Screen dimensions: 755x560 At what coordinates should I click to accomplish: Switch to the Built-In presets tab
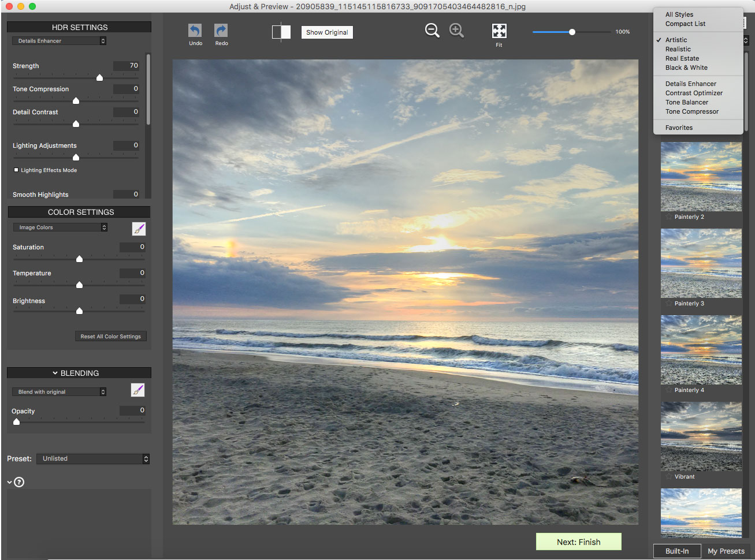tap(677, 551)
